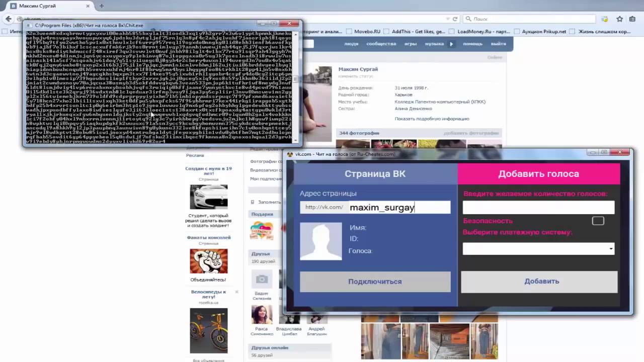Click the VK music play icon in header
The height and width of the screenshot is (362, 644).
pos(451,44)
